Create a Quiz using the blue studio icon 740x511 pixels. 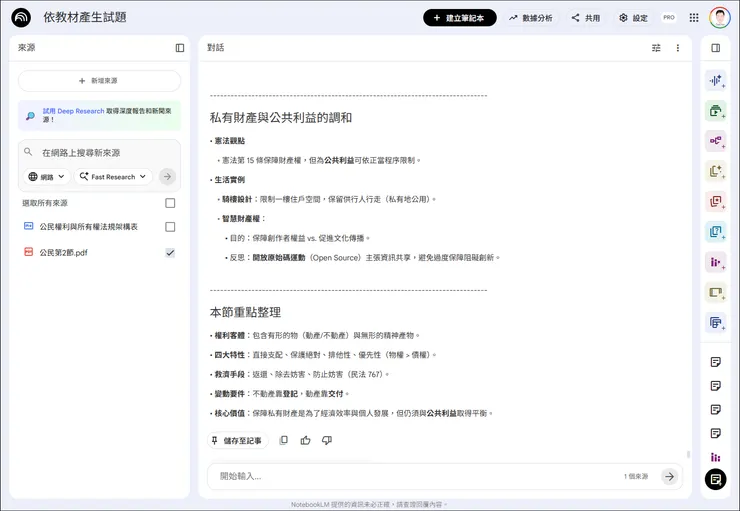[716, 232]
